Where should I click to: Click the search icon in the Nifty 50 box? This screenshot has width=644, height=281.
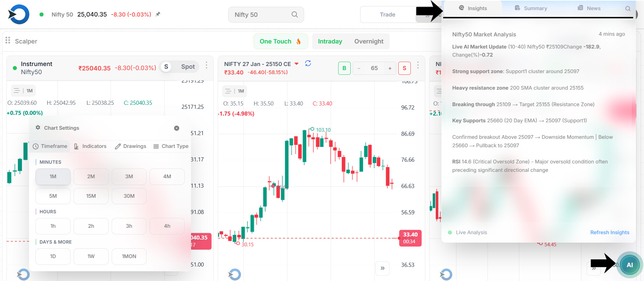295,14
